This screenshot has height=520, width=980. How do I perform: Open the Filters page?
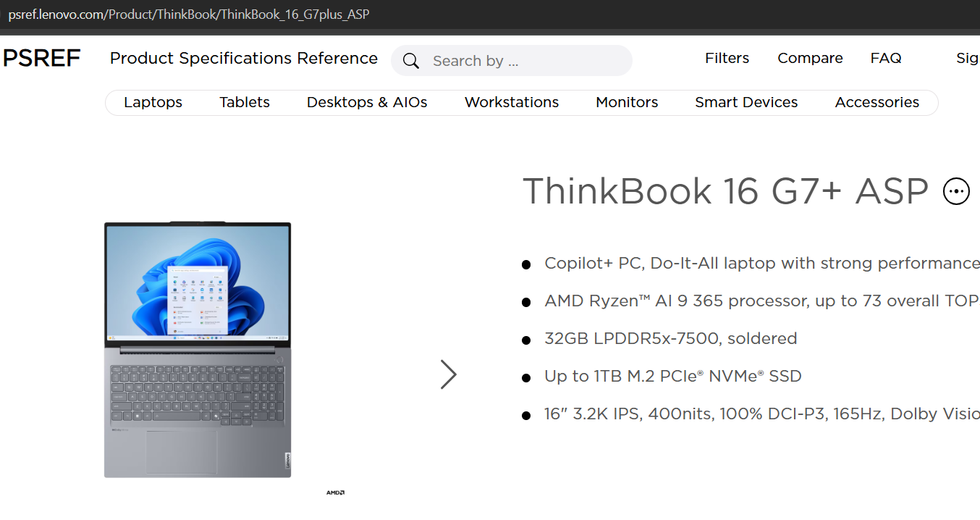coord(727,58)
